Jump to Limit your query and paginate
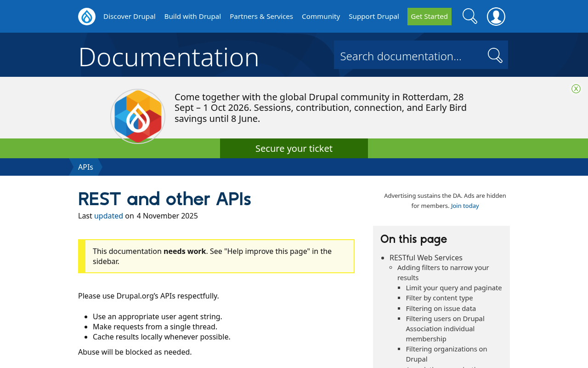 (x=454, y=287)
